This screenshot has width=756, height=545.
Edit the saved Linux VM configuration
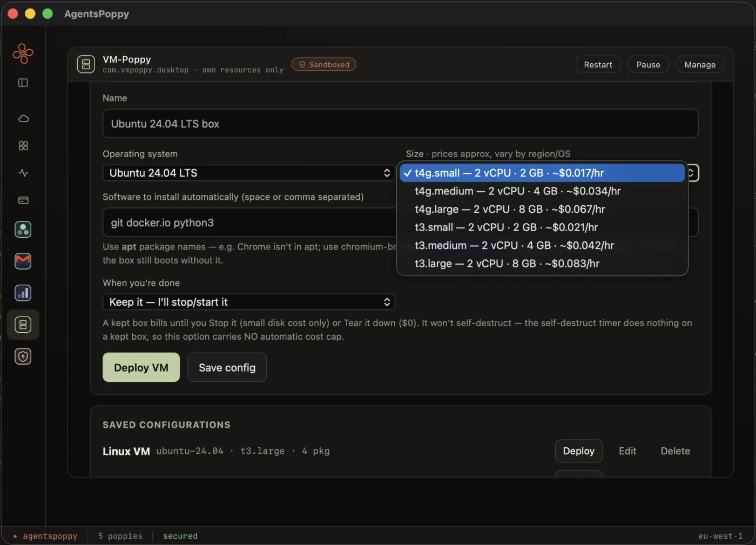(627, 451)
